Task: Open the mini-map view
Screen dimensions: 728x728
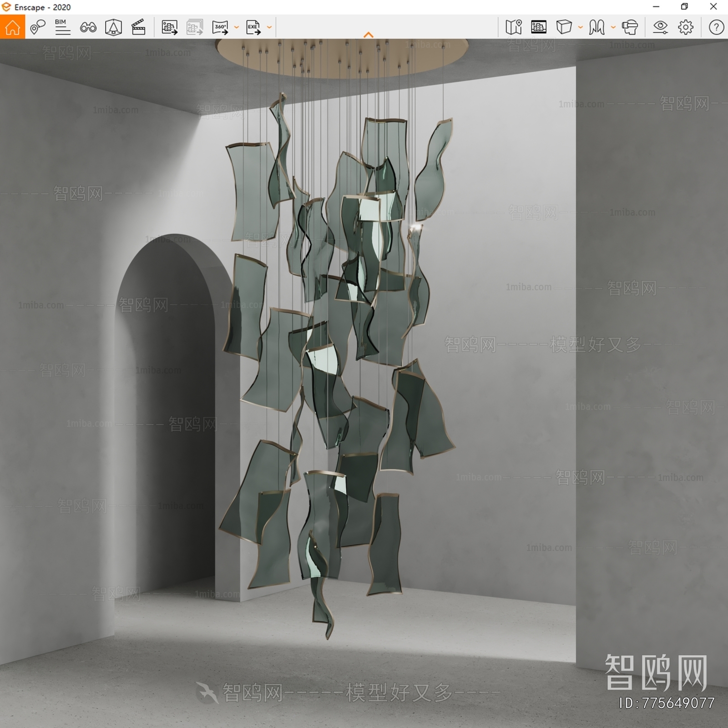Action: pos(513,27)
